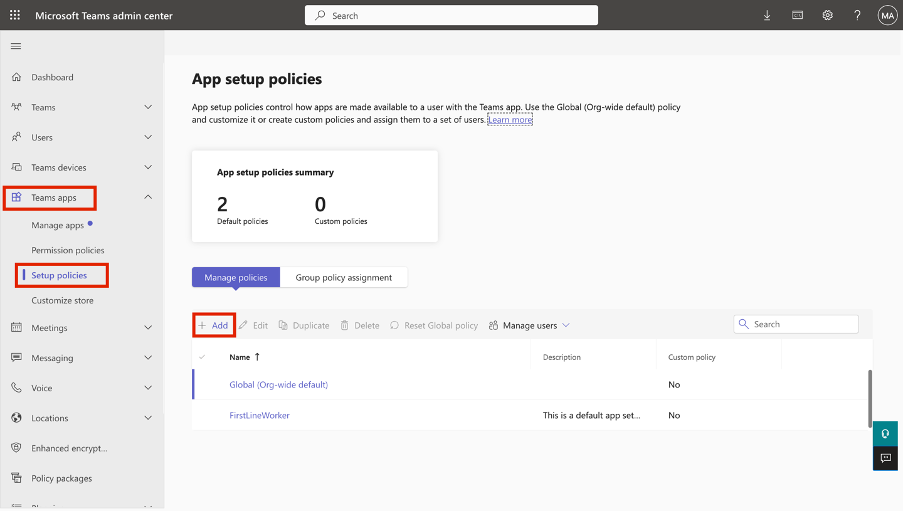Switch to Group policy assignment tab
The height and width of the screenshot is (512, 904).
pyautogui.click(x=344, y=277)
